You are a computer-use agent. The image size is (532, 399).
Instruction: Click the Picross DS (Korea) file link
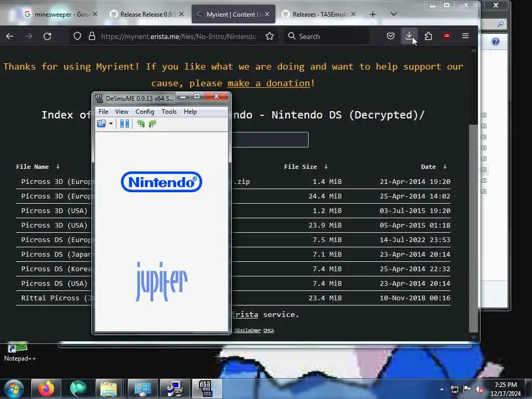coord(56,269)
